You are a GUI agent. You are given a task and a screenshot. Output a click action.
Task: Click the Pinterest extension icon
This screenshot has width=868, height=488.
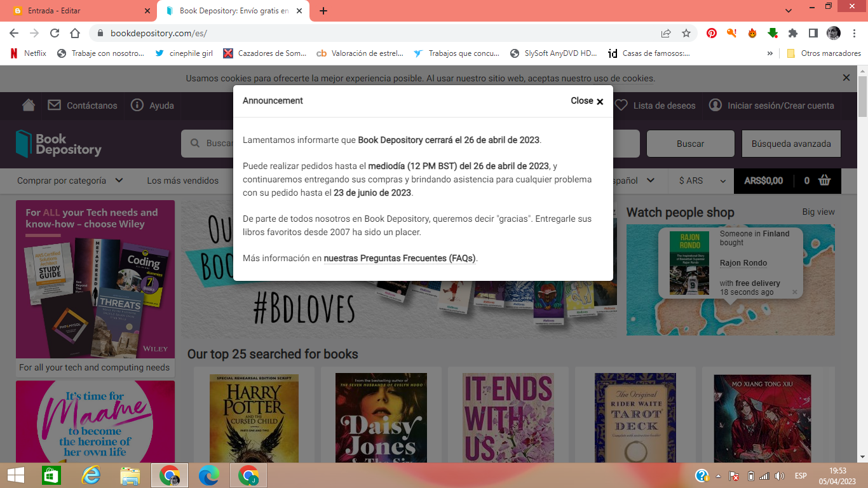[x=712, y=33]
